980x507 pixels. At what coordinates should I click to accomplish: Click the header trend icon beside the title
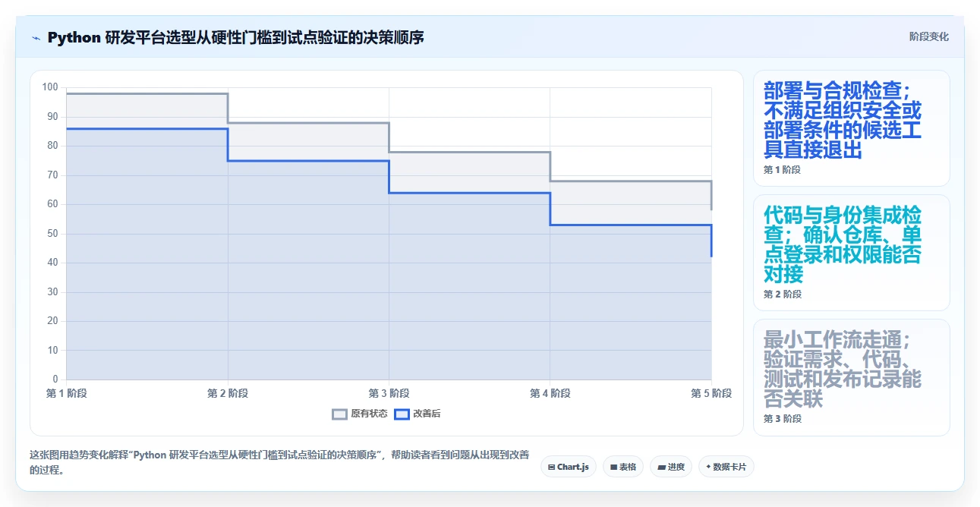click(36, 38)
